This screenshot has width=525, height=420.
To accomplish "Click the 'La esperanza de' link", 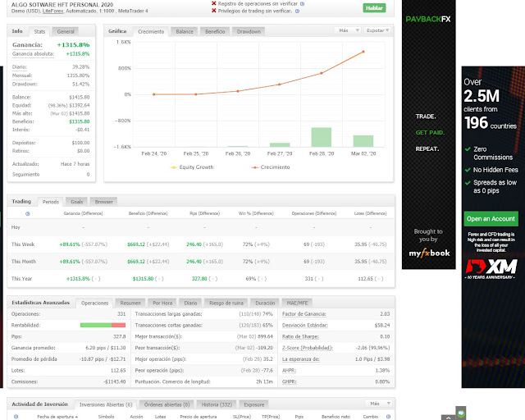I will 301,359.
